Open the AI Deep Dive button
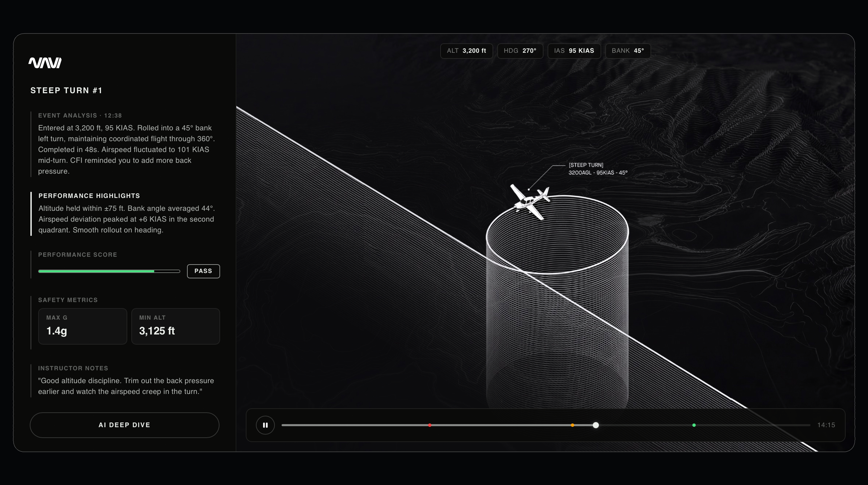The width and height of the screenshot is (868, 485). (124, 425)
